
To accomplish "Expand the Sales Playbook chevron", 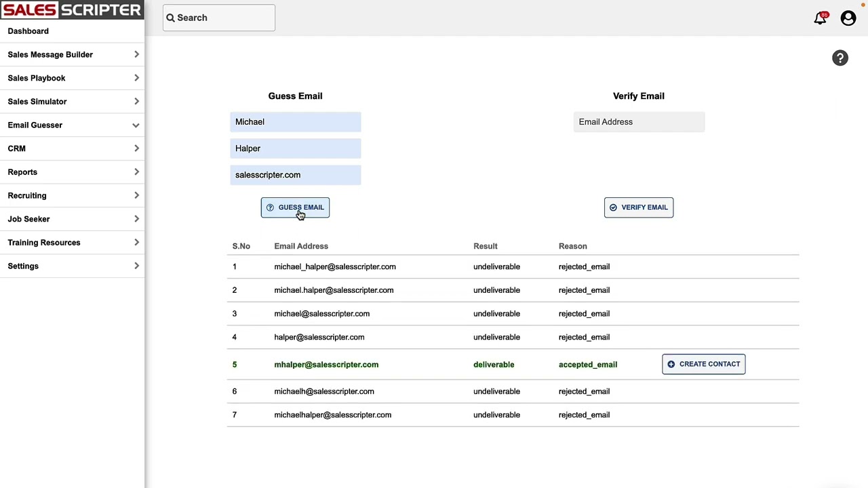I will click(x=136, y=78).
